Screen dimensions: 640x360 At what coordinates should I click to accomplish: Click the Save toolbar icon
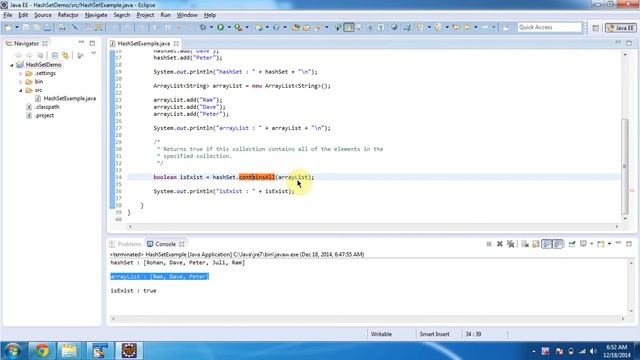[x=26, y=27]
